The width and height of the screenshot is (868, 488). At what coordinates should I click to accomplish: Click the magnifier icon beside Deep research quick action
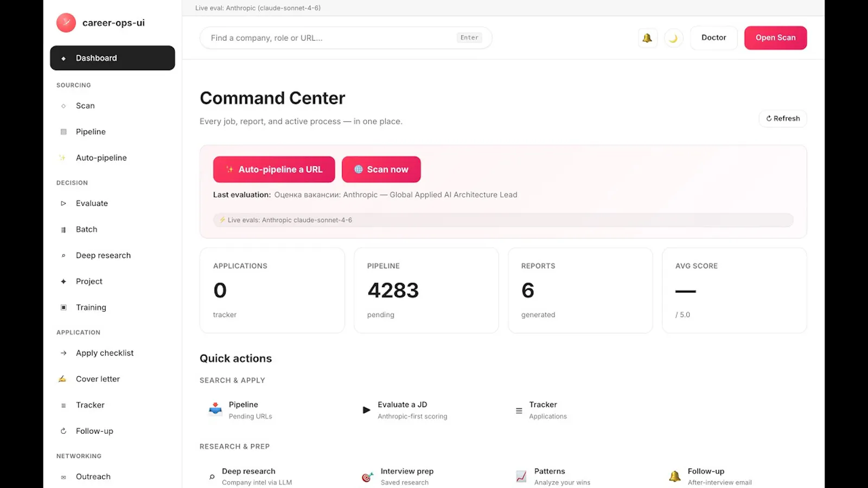[x=212, y=477]
